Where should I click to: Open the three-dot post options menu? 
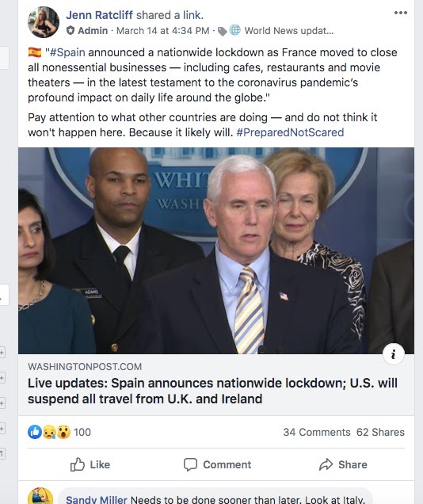401,13
